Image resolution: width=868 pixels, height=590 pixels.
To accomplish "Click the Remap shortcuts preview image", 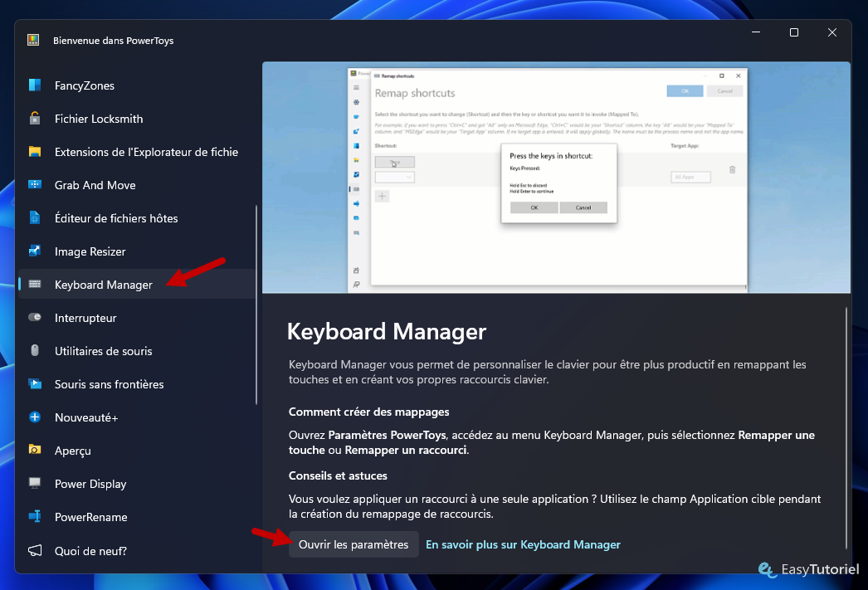I will pos(556,177).
